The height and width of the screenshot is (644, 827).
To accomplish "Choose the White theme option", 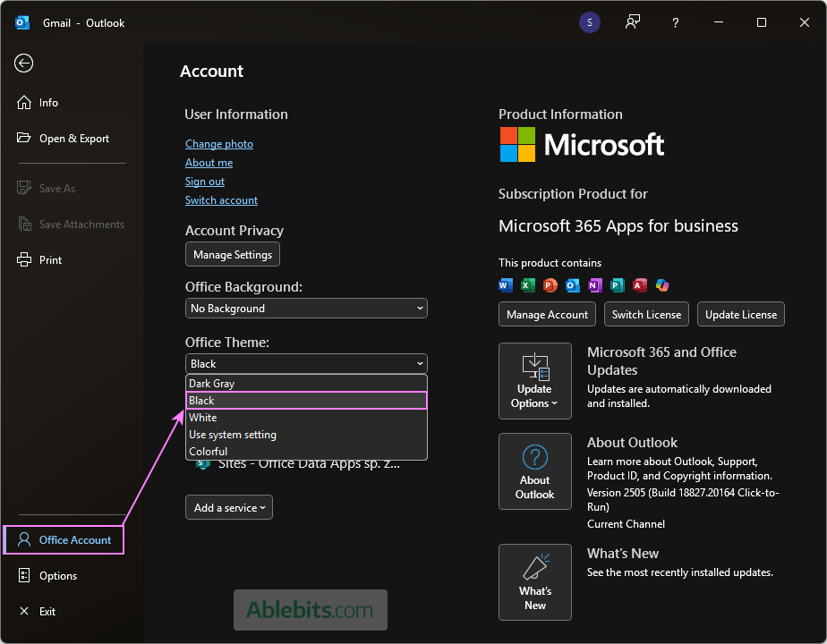I will click(306, 418).
